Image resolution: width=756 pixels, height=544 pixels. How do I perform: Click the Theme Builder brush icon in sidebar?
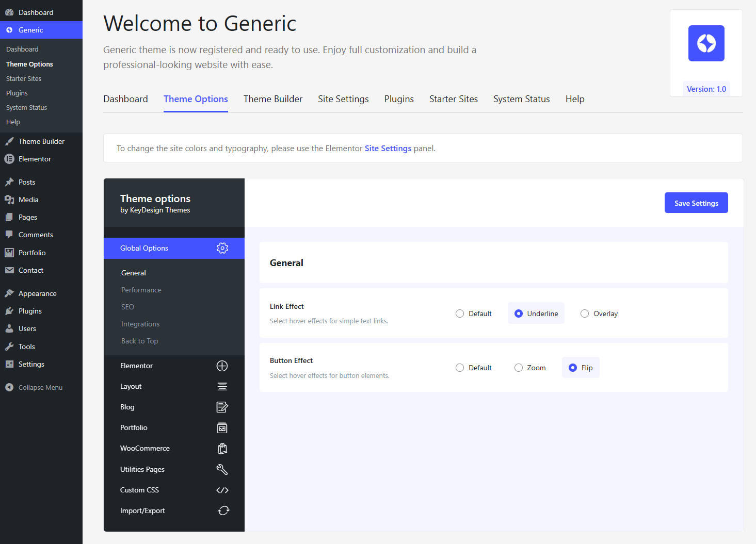(x=9, y=141)
